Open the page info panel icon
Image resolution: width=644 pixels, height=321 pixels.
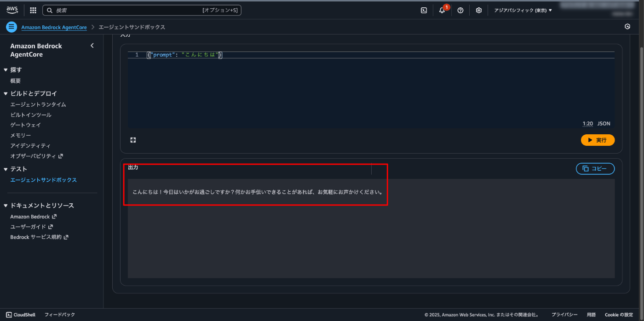pos(627,27)
